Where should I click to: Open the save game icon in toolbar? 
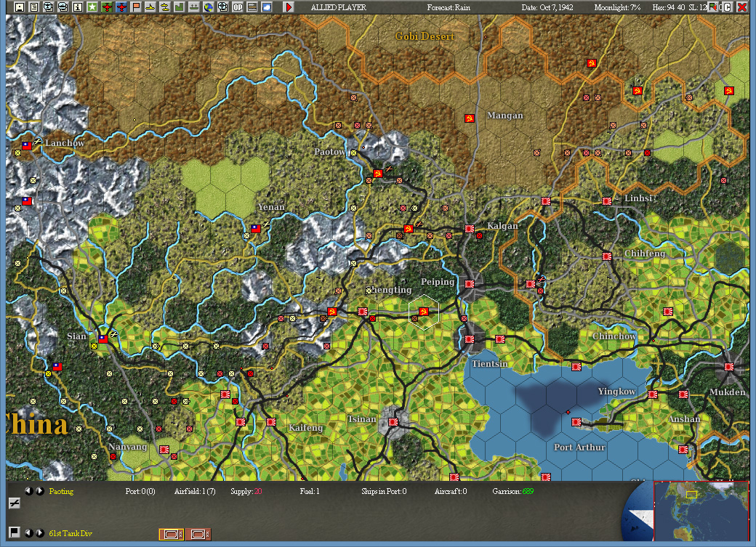(x=20, y=7)
